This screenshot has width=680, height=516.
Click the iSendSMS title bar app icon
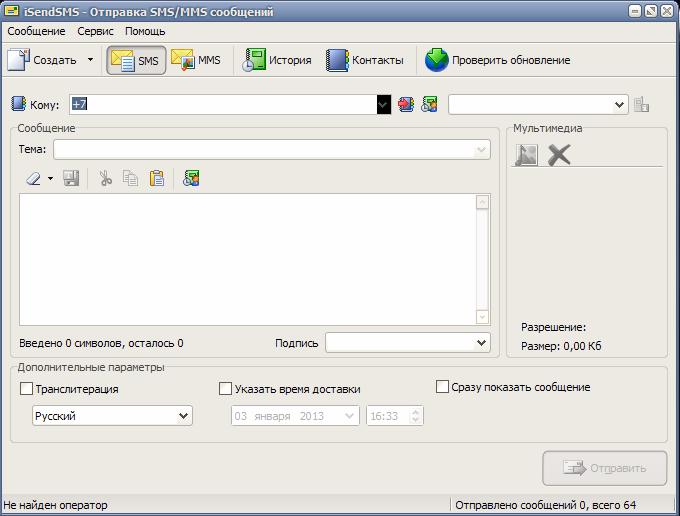11,11
